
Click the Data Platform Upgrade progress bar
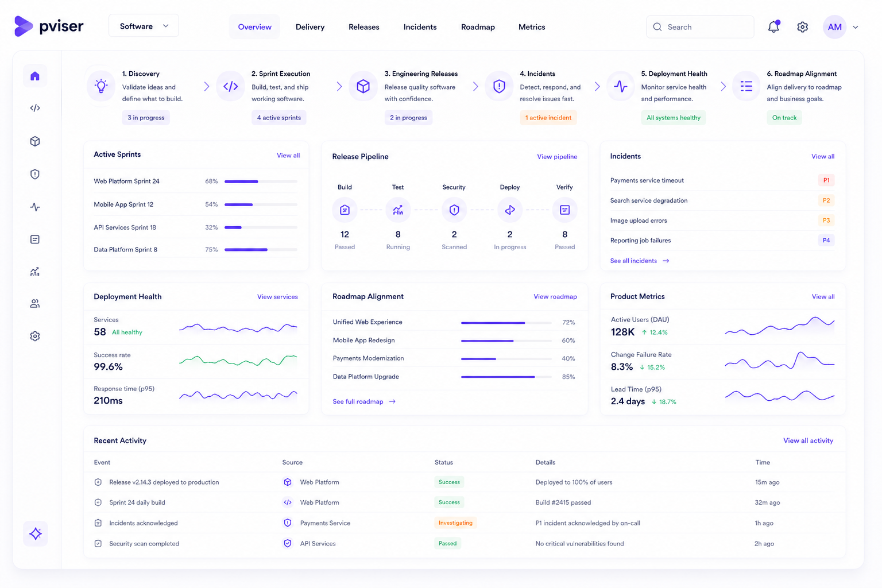506,377
